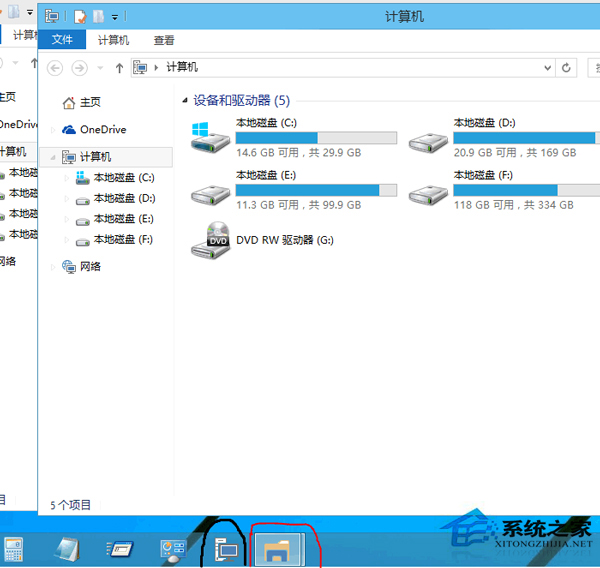Expand OneDrive tree node arrow
600x568 pixels.
pyautogui.click(x=53, y=130)
